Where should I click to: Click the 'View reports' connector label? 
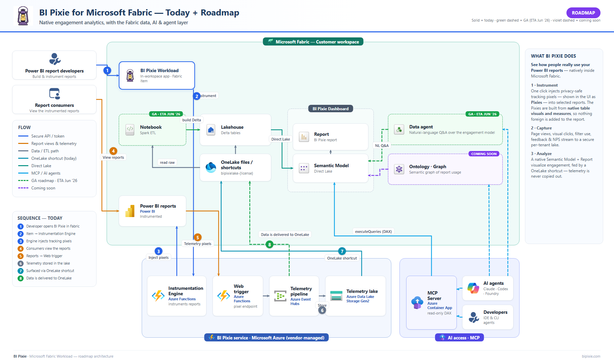click(x=113, y=157)
